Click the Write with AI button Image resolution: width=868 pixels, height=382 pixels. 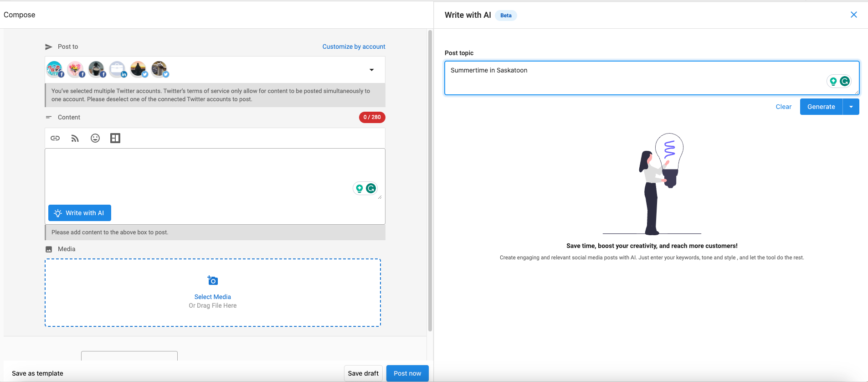(x=80, y=213)
